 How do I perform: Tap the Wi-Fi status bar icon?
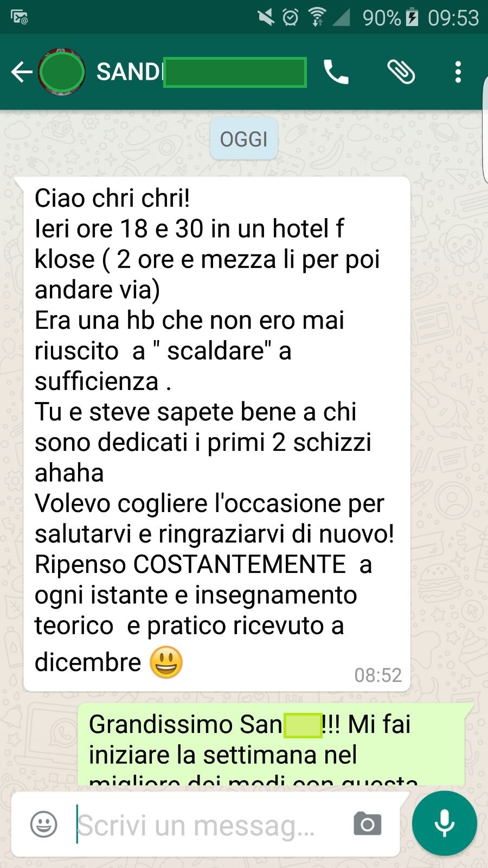[317, 17]
